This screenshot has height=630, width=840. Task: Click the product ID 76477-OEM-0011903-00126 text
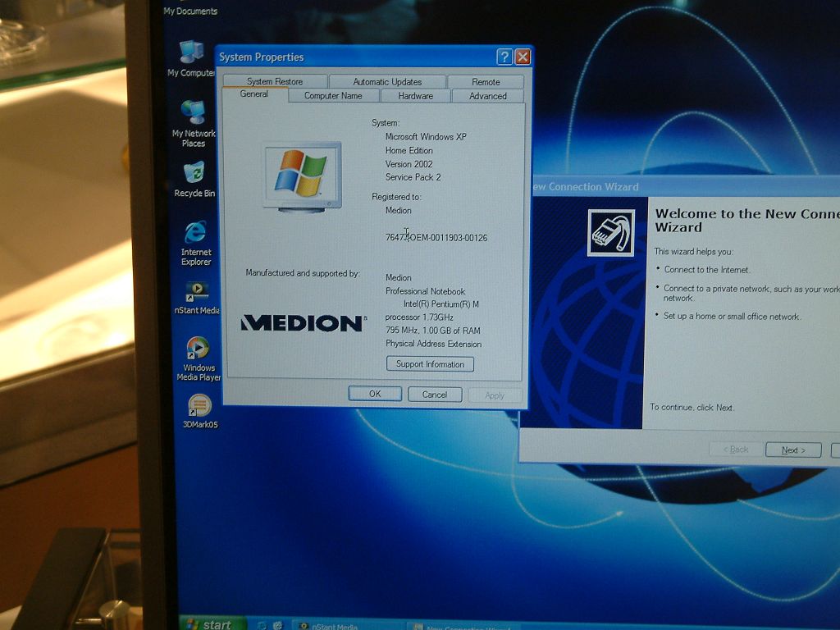point(436,237)
